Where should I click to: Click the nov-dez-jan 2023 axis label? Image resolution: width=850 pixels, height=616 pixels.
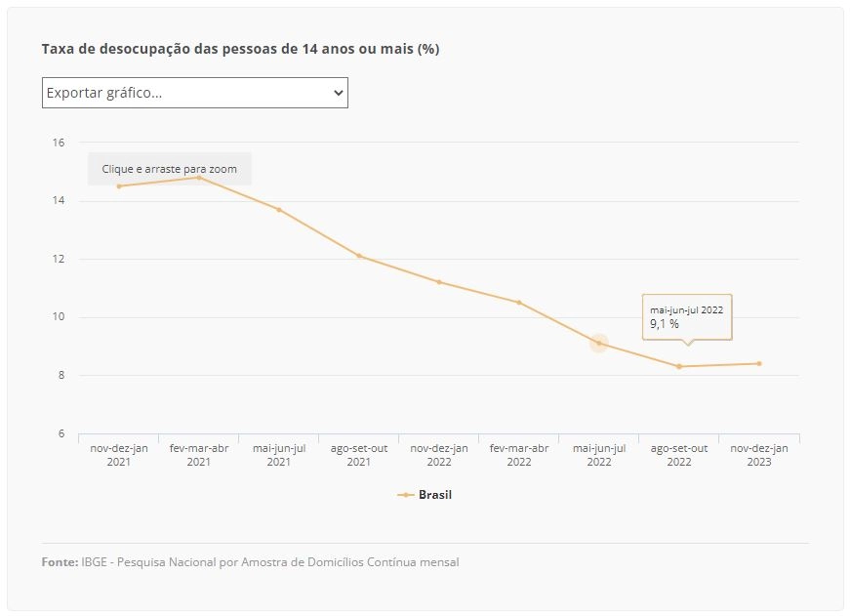[x=759, y=455]
